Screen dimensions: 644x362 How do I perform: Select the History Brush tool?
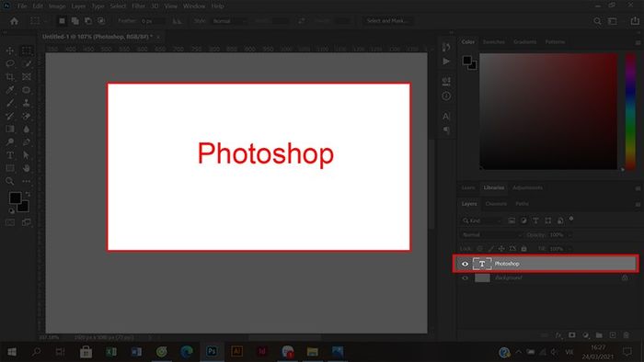tap(10, 116)
